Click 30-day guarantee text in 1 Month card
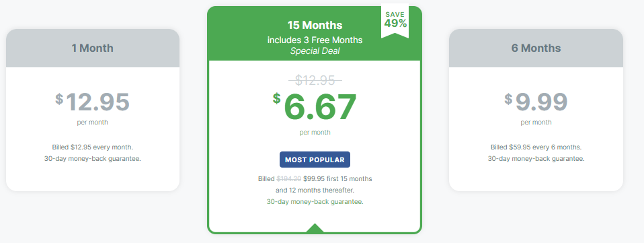 pyautogui.click(x=92, y=158)
